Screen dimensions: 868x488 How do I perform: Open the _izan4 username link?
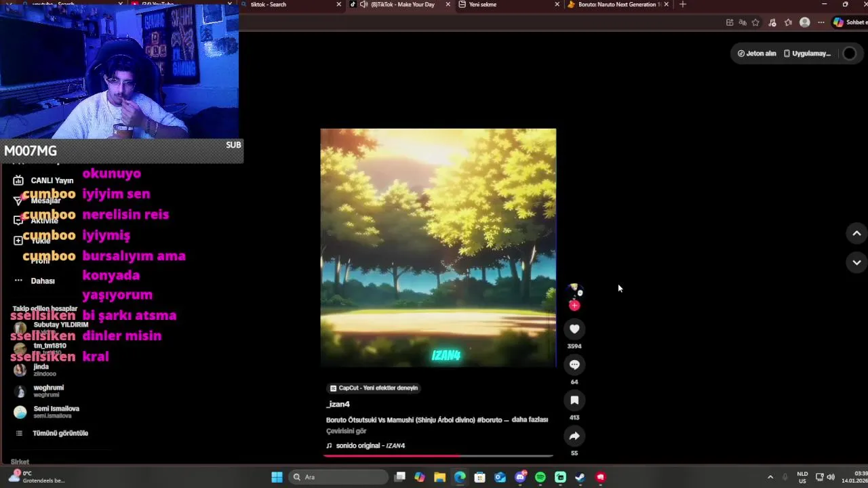tap(338, 404)
